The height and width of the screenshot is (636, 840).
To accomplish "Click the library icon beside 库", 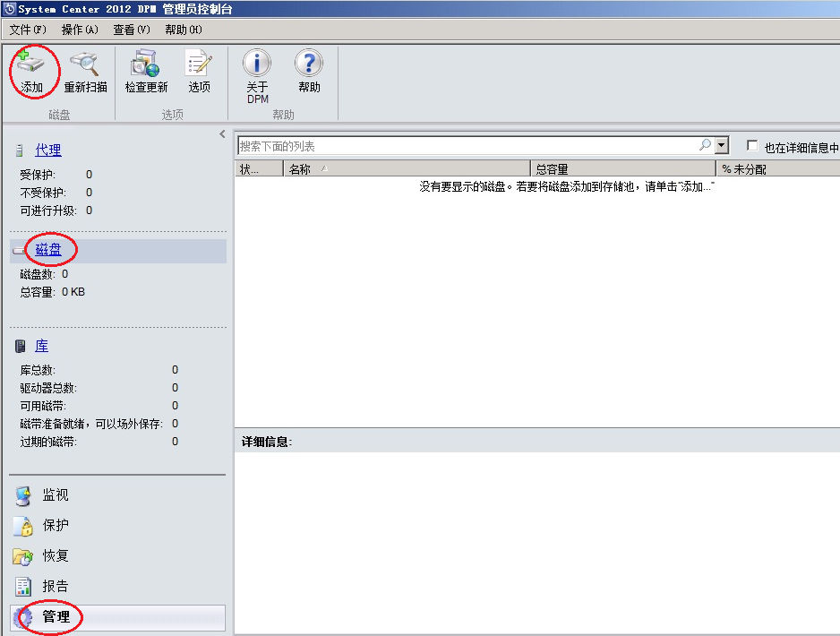I will point(21,346).
